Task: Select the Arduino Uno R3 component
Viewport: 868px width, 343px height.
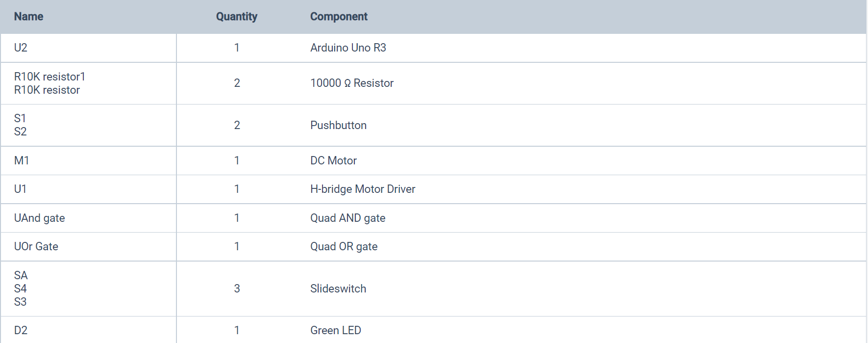Action: [x=348, y=48]
